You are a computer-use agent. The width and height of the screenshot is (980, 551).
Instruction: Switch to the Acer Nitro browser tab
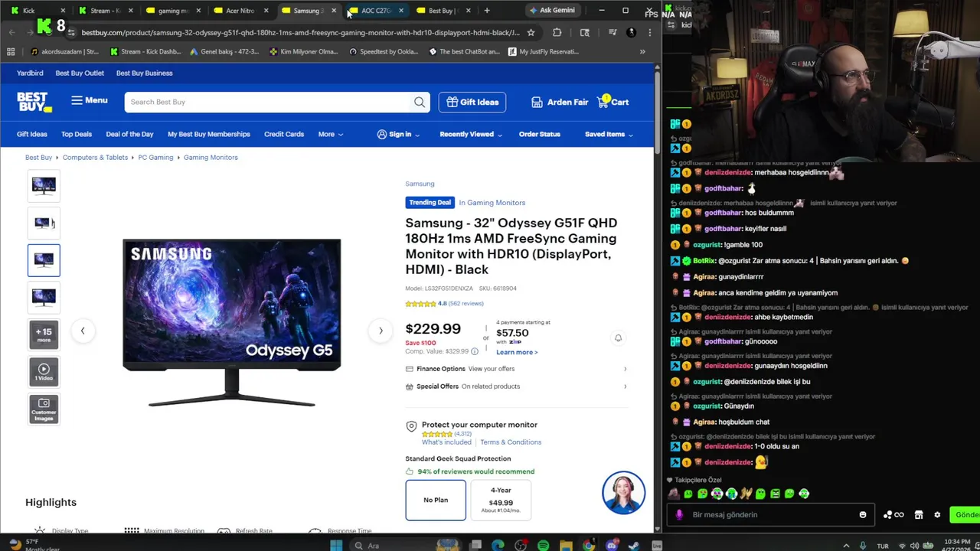tap(240, 11)
